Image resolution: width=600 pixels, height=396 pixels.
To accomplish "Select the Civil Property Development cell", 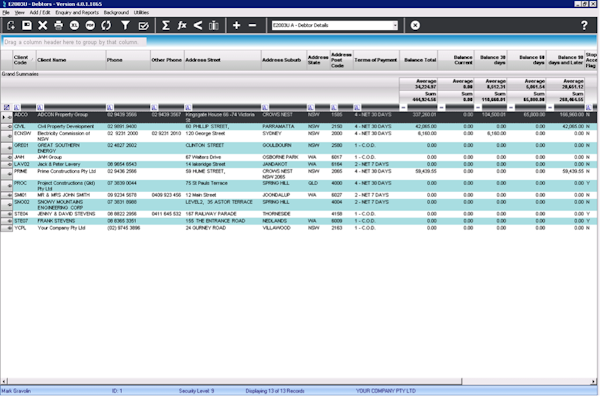I will [71, 126].
